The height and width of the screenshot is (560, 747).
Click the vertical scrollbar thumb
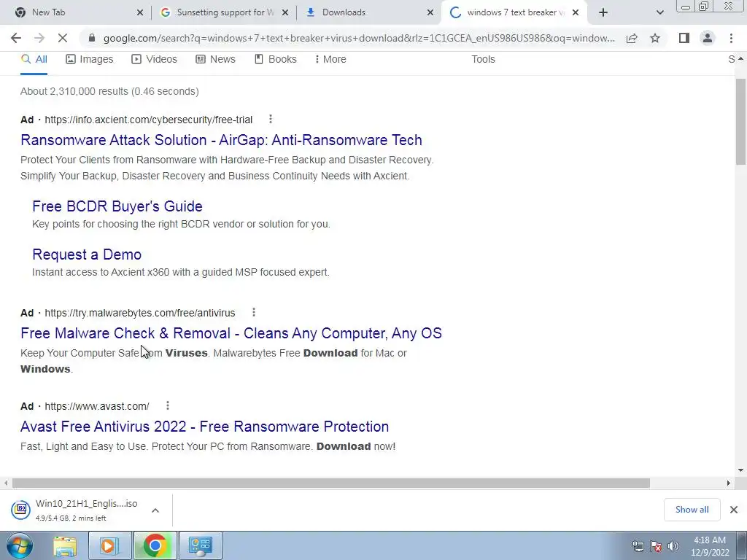click(741, 122)
